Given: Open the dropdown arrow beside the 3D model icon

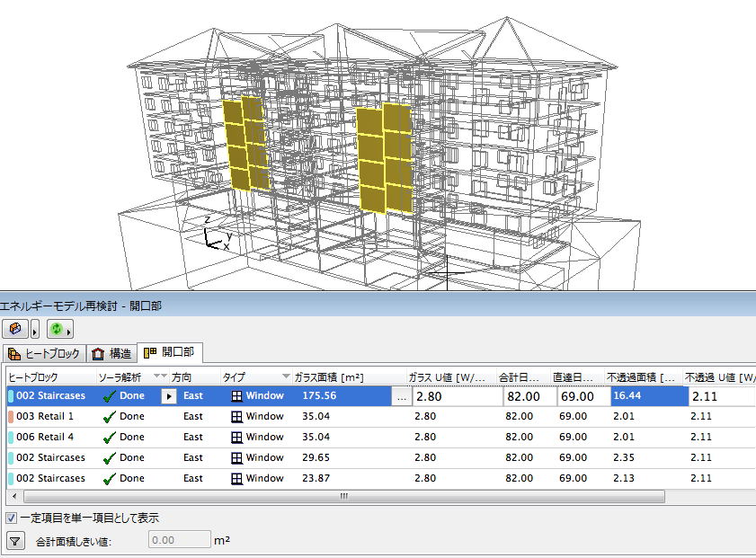Looking at the screenshot, I should (x=35, y=330).
